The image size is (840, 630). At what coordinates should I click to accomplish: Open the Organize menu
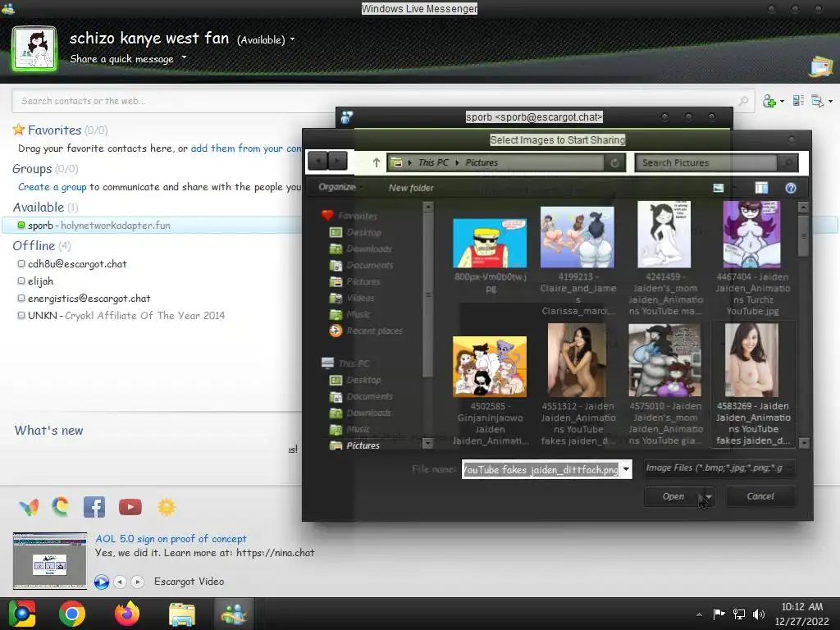click(340, 187)
